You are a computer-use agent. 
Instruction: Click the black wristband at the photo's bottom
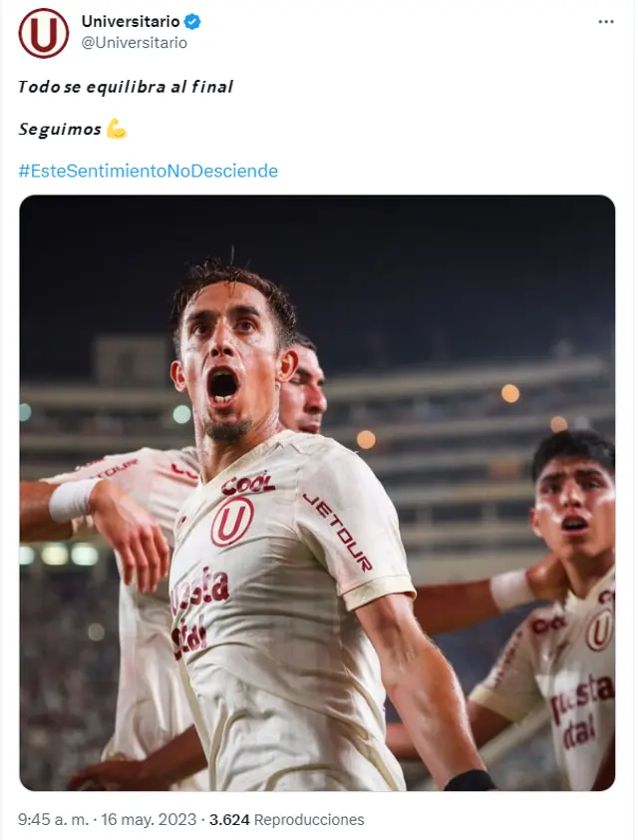470,780
